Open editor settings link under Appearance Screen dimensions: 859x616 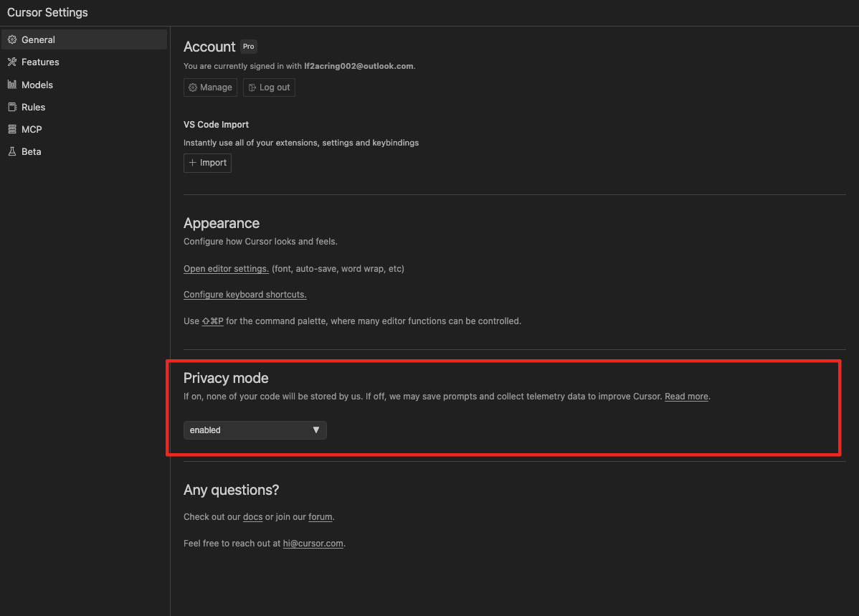(226, 269)
